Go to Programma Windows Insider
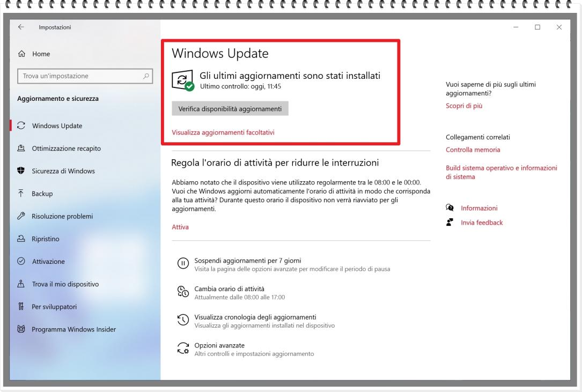Screen dimensions: 582x392 (73, 329)
